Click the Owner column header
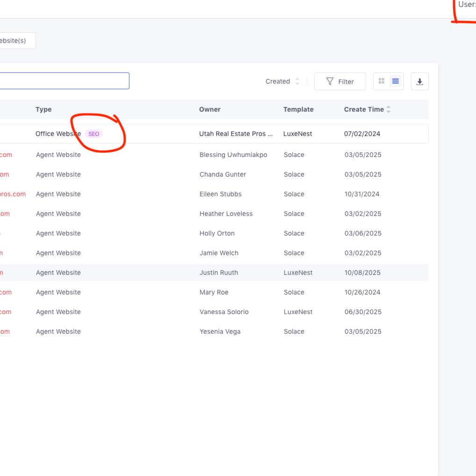 (210, 109)
